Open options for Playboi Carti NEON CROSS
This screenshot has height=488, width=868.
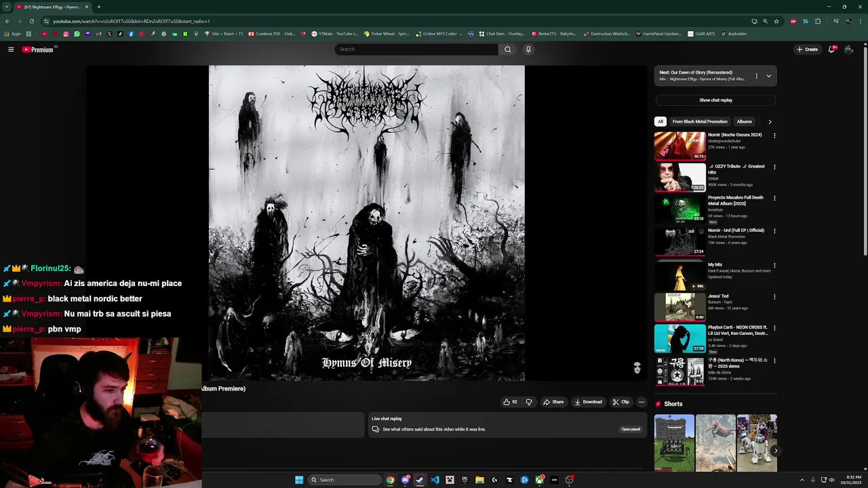click(774, 328)
